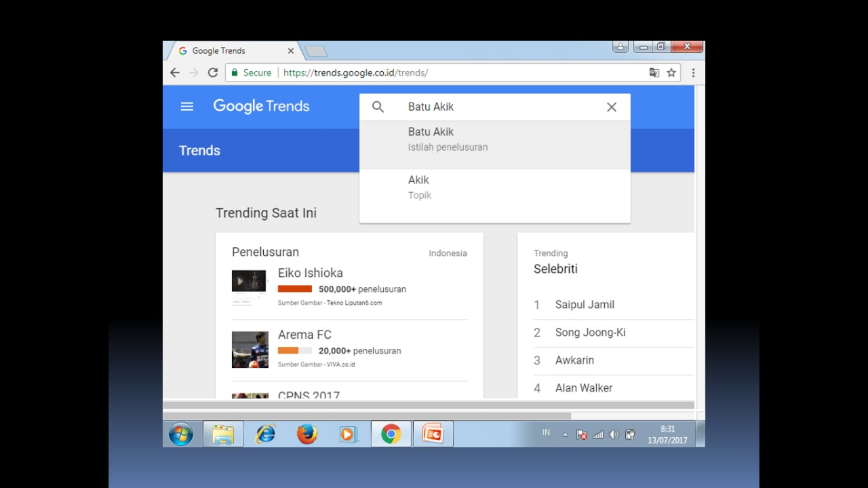Click the Chrome user profile button
The height and width of the screenshot is (488, 868).
[620, 47]
